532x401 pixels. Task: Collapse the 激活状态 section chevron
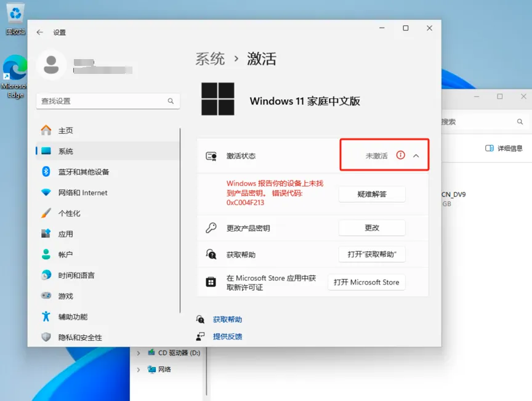[416, 156]
